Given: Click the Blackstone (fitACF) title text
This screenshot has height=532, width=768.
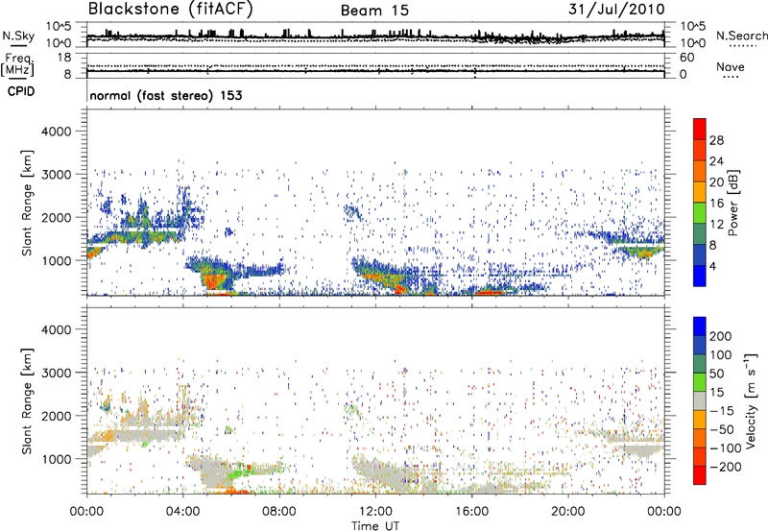Looking at the screenshot, I should coord(171,10).
